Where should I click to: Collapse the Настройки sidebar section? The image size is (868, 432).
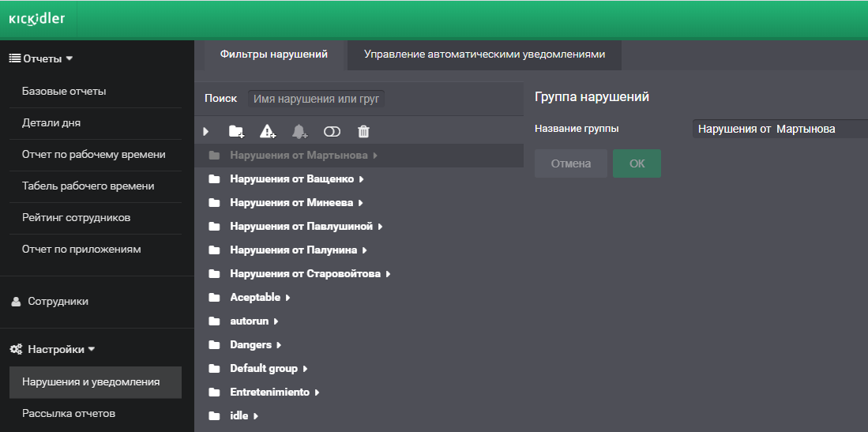91,349
